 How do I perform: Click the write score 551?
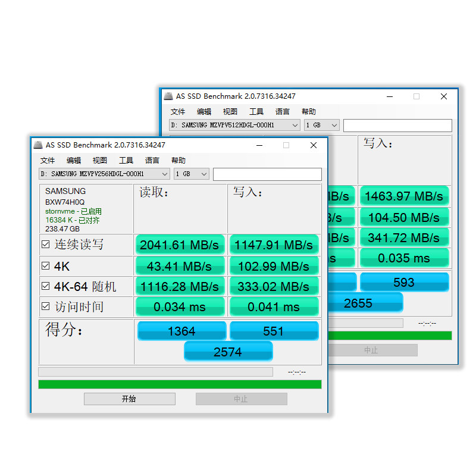pos(274,331)
